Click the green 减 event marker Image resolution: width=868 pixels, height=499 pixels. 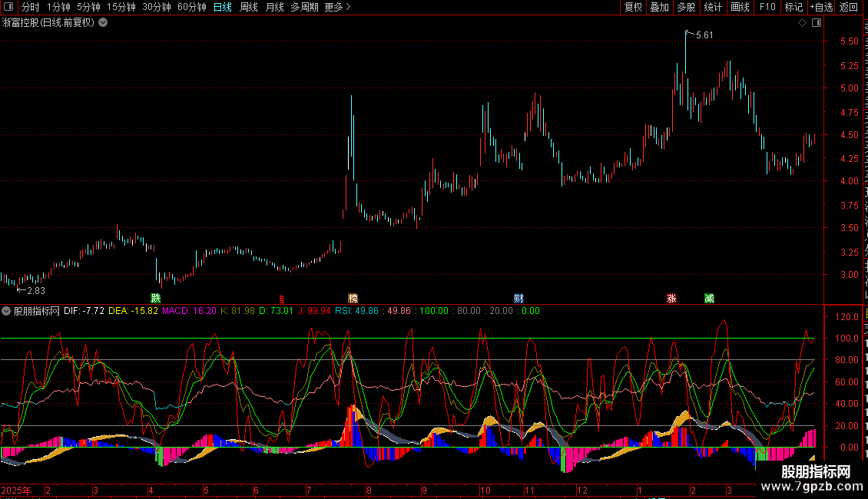(x=709, y=298)
